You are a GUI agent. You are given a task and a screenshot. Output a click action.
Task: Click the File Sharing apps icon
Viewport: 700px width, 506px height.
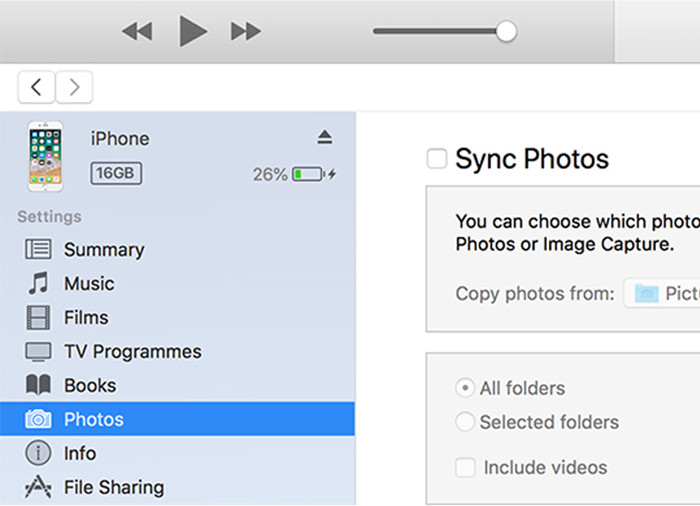pos(38,486)
